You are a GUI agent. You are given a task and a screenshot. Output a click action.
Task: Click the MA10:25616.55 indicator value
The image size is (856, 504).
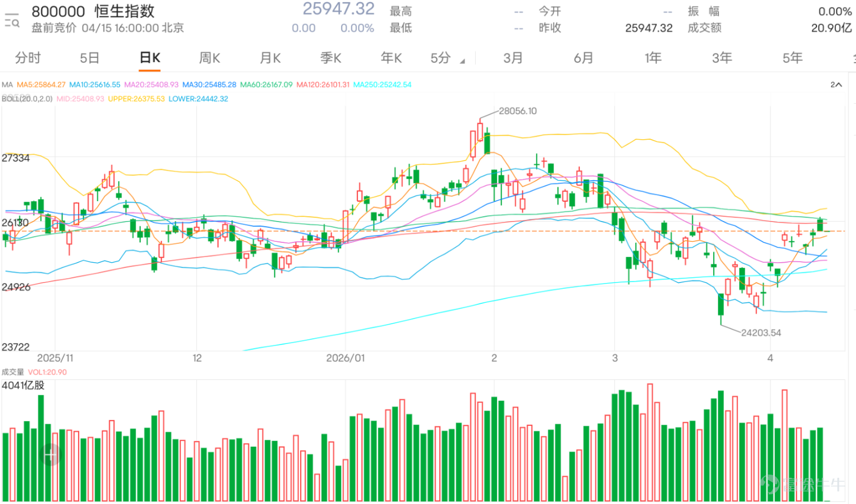point(95,85)
